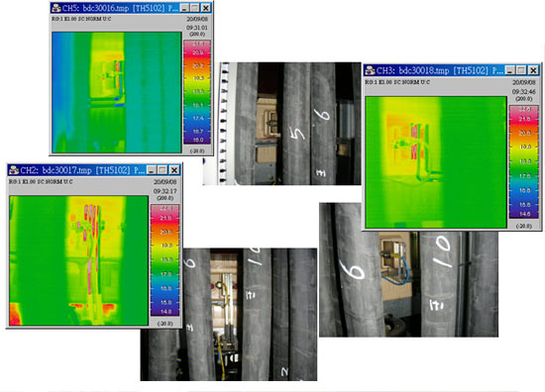
Task: Click the photo of pipes marked 5 and 6
Action: point(281,124)
